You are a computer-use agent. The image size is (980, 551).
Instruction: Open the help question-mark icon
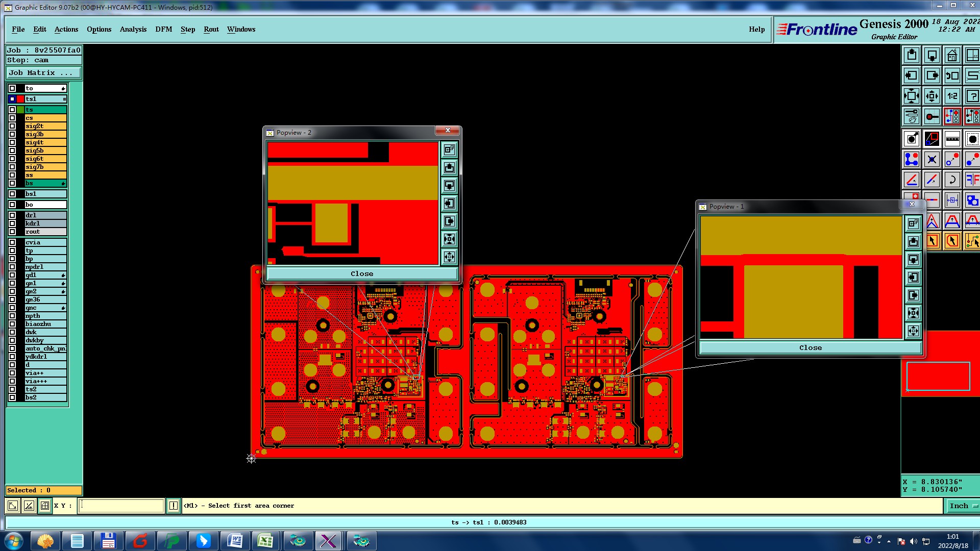click(x=972, y=96)
